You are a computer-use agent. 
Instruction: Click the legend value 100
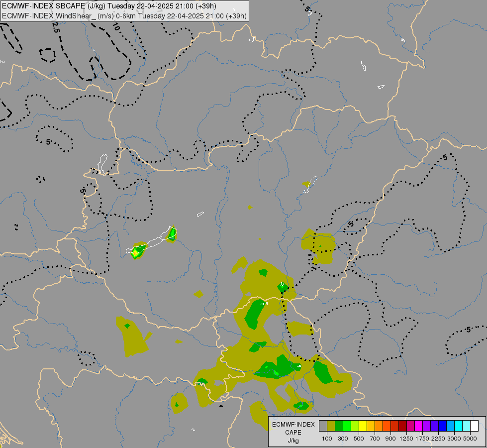[x=327, y=439]
